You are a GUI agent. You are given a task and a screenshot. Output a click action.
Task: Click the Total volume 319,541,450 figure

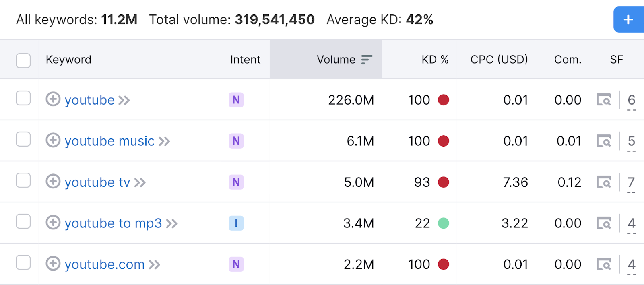point(275,19)
